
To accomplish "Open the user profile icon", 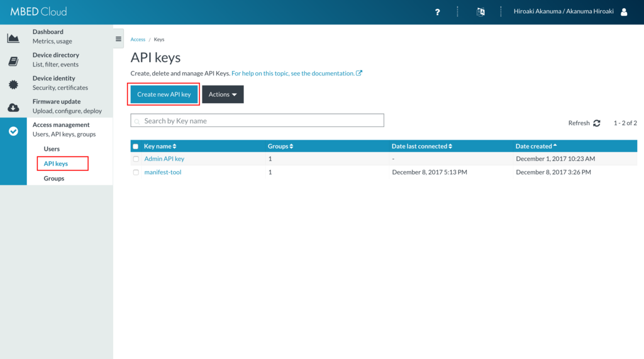I will pos(624,12).
